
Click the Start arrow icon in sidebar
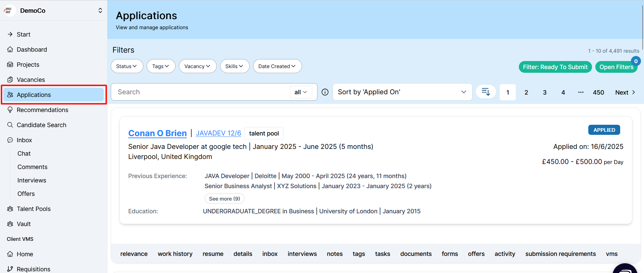click(10, 34)
